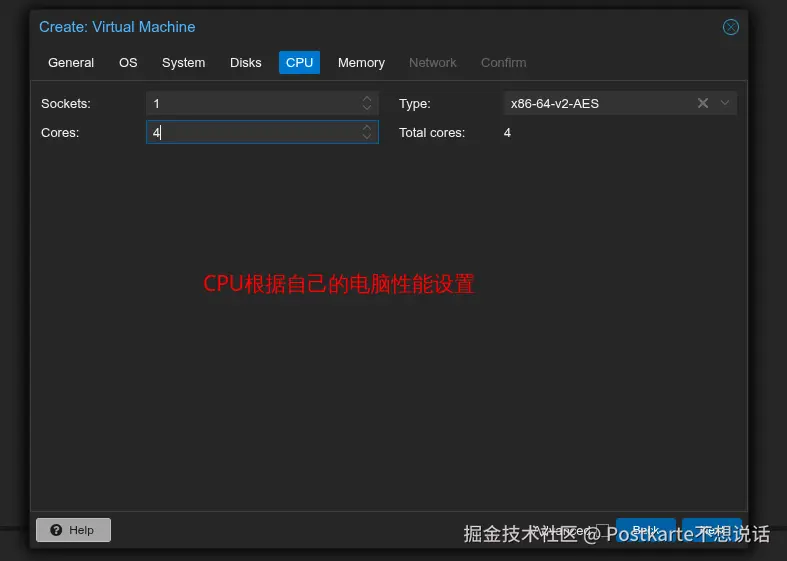This screenshot has width=787, height=561.
Task: Click the Cores label
Action: (x=60, y=132)
